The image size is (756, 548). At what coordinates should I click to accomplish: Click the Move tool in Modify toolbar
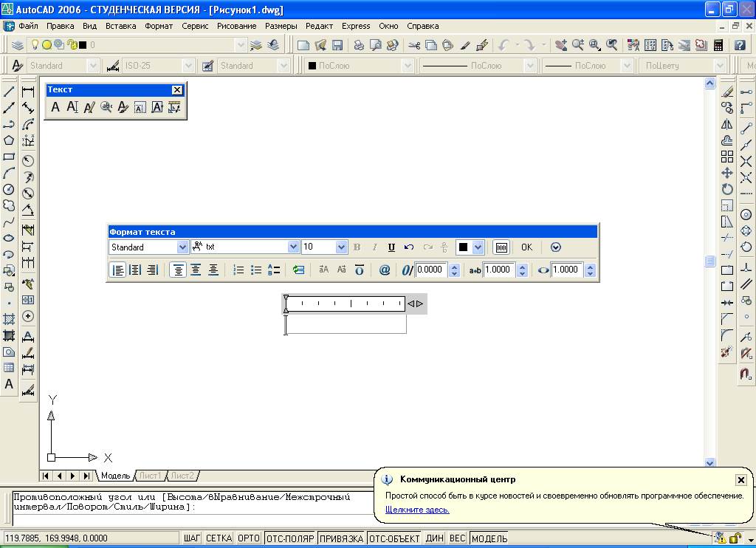coord(727,173)
